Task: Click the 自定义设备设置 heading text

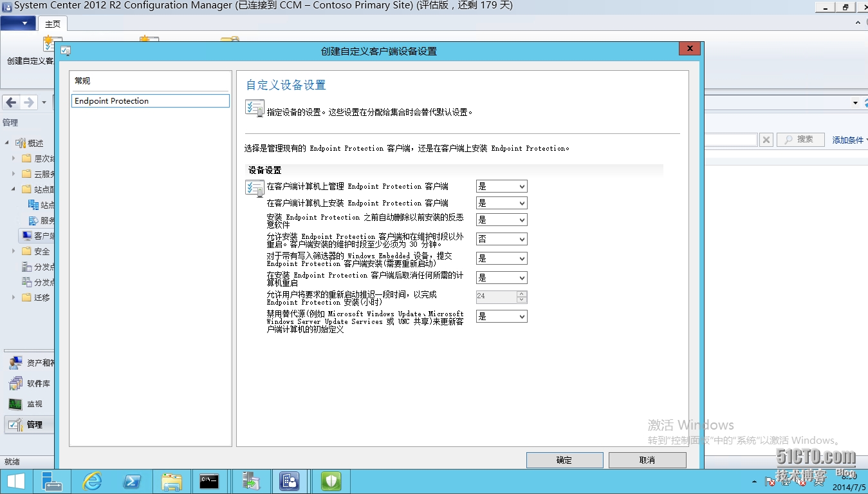Action: pyautogui.click(x=286, y=85)
